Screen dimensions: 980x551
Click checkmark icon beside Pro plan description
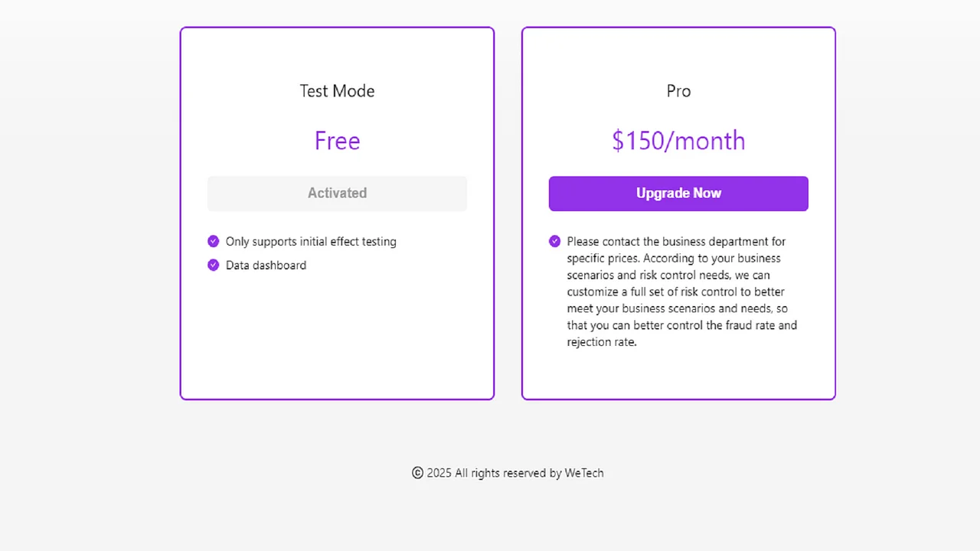click(555, 241)
